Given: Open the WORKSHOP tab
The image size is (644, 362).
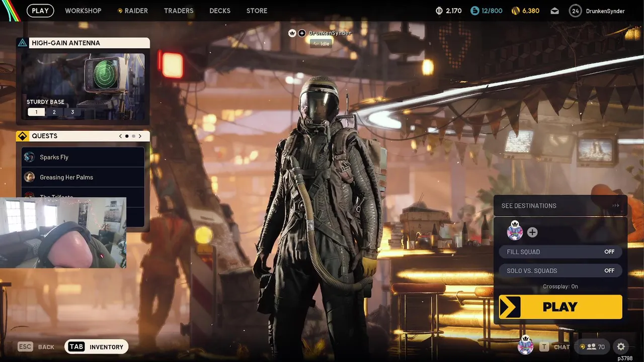Looking at the screenshot, I should pyautogui.click(x=83, y=11).
